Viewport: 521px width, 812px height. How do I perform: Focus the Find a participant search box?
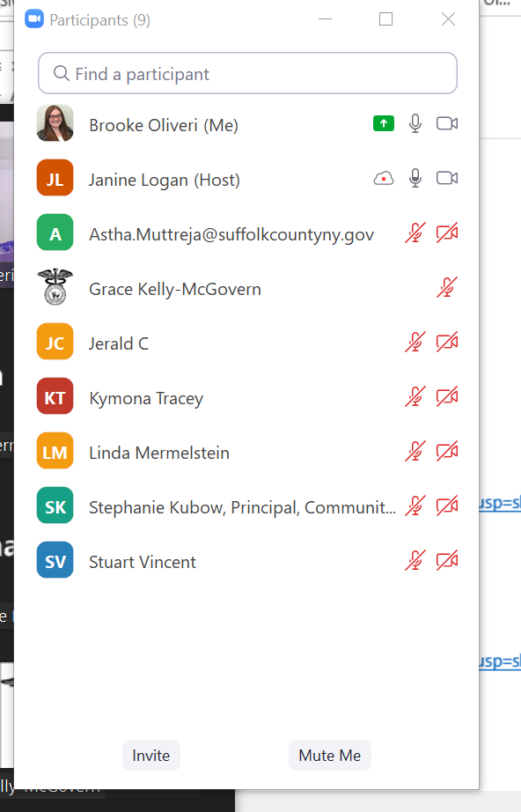pyautogui.click(x=247, y=73)
